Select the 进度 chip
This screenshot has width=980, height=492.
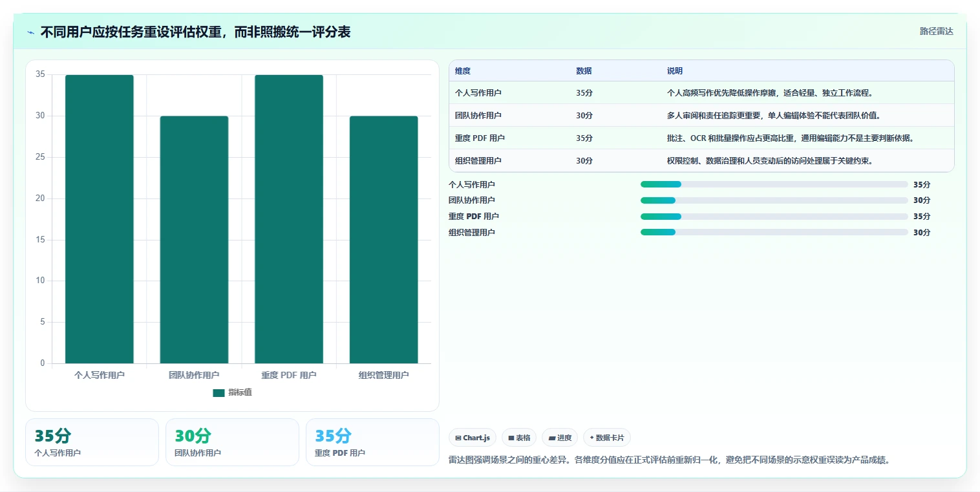560,438
